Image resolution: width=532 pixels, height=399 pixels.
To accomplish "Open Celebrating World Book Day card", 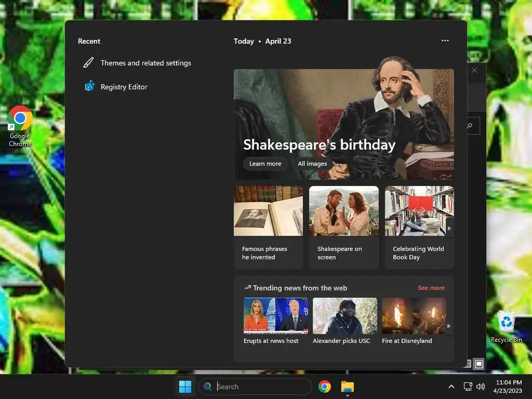I will (x=419, y=228).
